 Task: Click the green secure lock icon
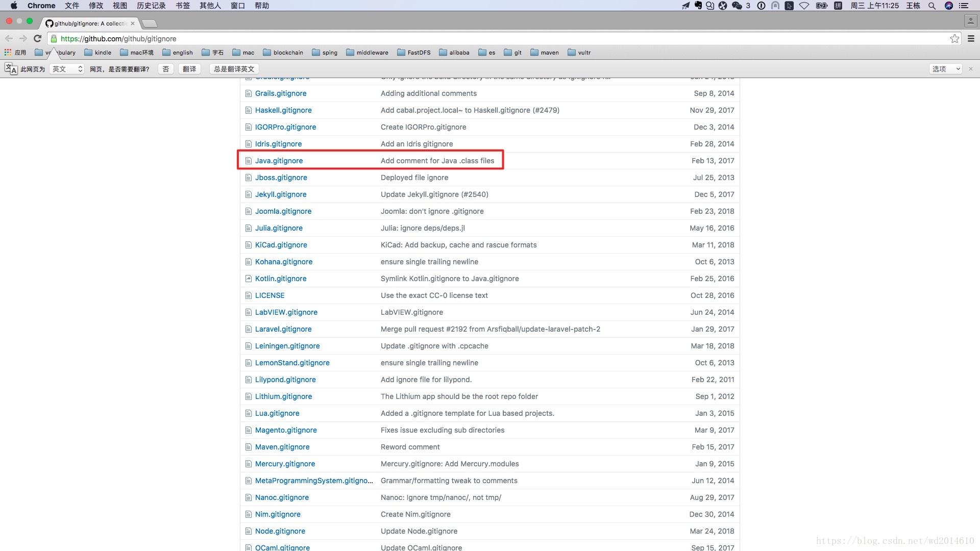(x=54, y=39)
